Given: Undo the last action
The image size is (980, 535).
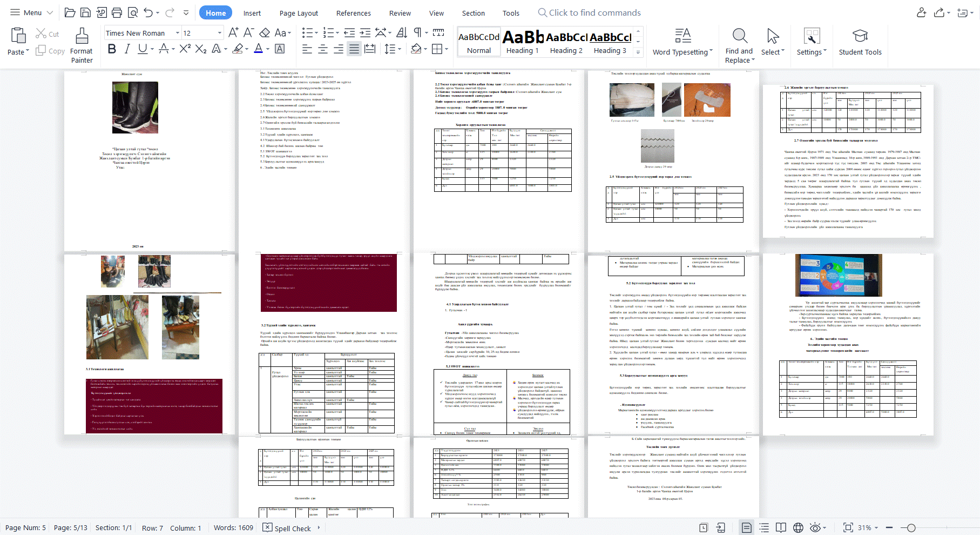Looking at the screenshot, I should point(148,12).
